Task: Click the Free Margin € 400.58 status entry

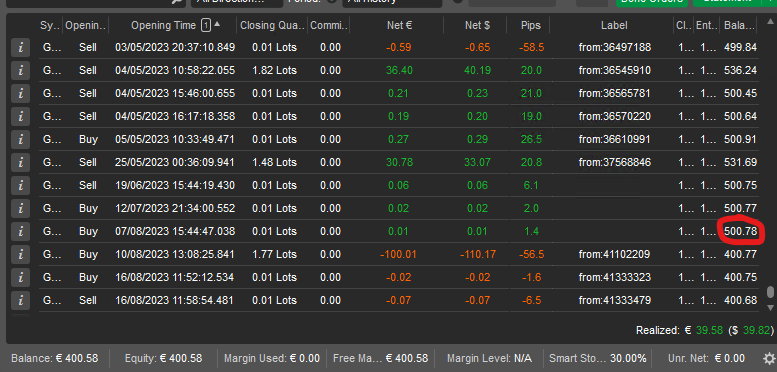Action: tap(381, 358)
